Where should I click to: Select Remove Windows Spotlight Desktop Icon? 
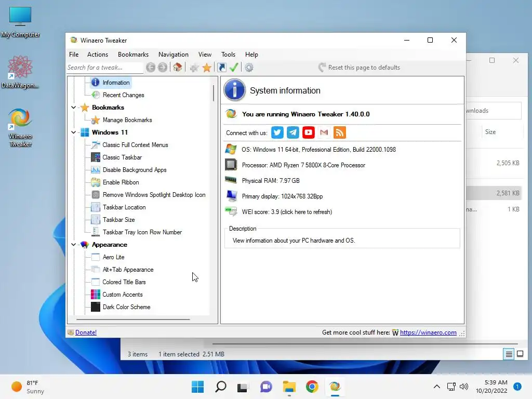point(154,195)
